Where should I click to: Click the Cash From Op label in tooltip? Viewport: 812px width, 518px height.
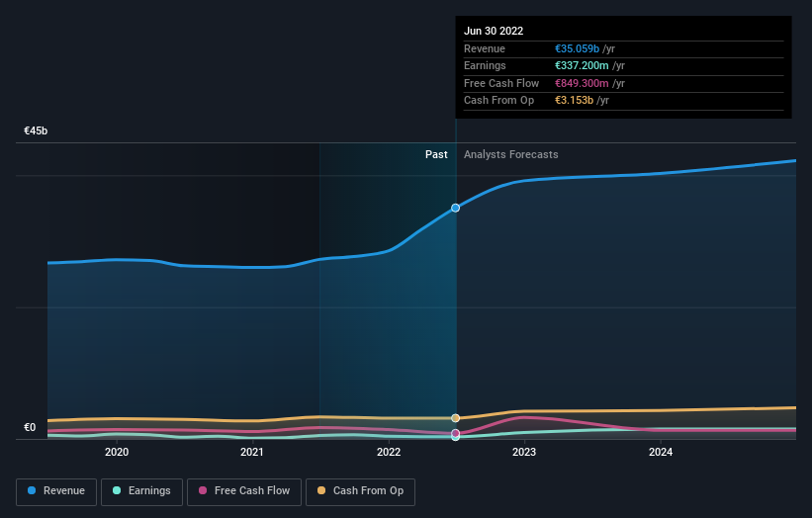(498, 101)
